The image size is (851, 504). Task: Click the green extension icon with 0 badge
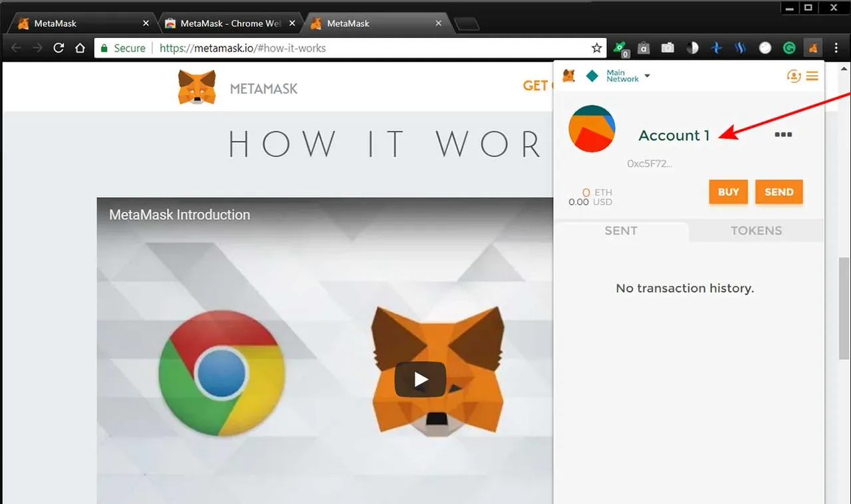click(x=620, y=48)
